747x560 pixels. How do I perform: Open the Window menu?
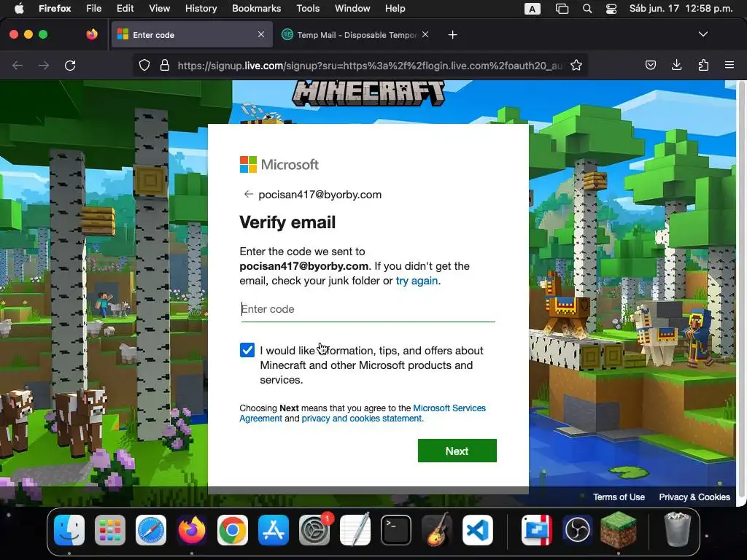(352, 8)
